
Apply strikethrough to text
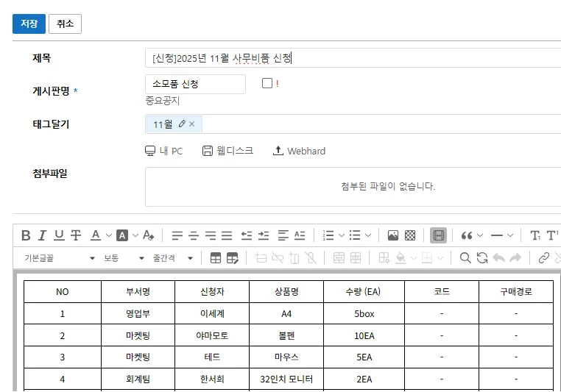pyautogui.click(x=76, y=235)
